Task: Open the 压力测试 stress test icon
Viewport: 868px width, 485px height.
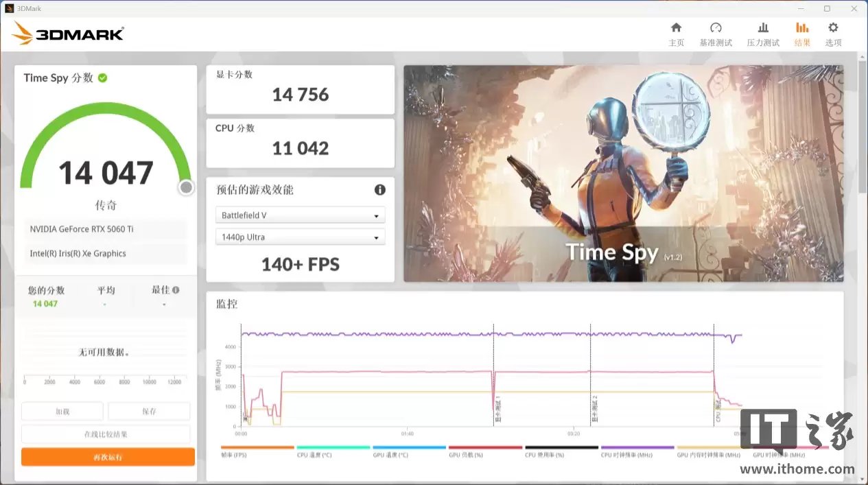Action: point(763,32)
